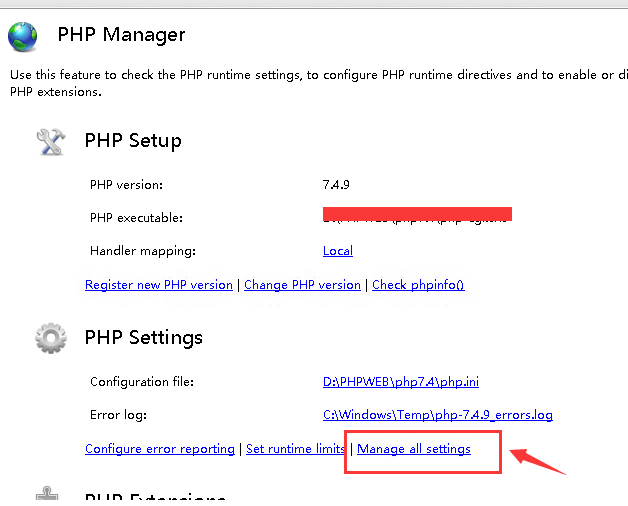Click the PHP version value 7.4.9

(336, 185)
